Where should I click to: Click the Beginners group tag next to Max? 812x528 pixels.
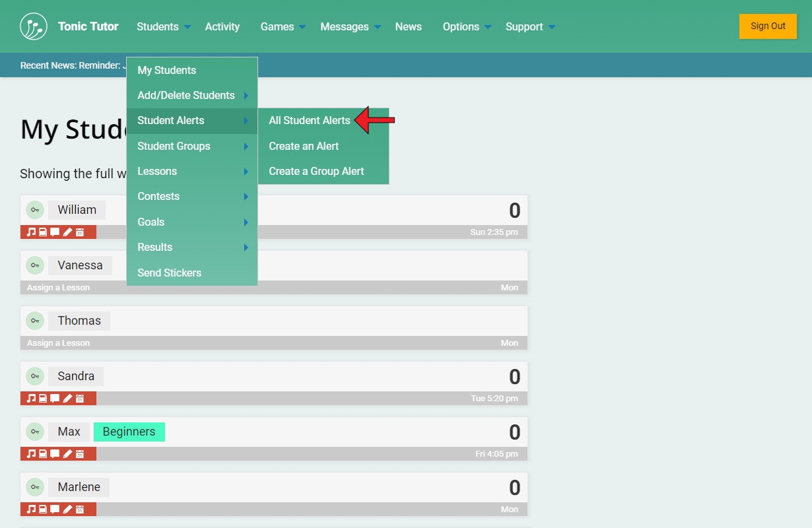[x=129, y=432]
